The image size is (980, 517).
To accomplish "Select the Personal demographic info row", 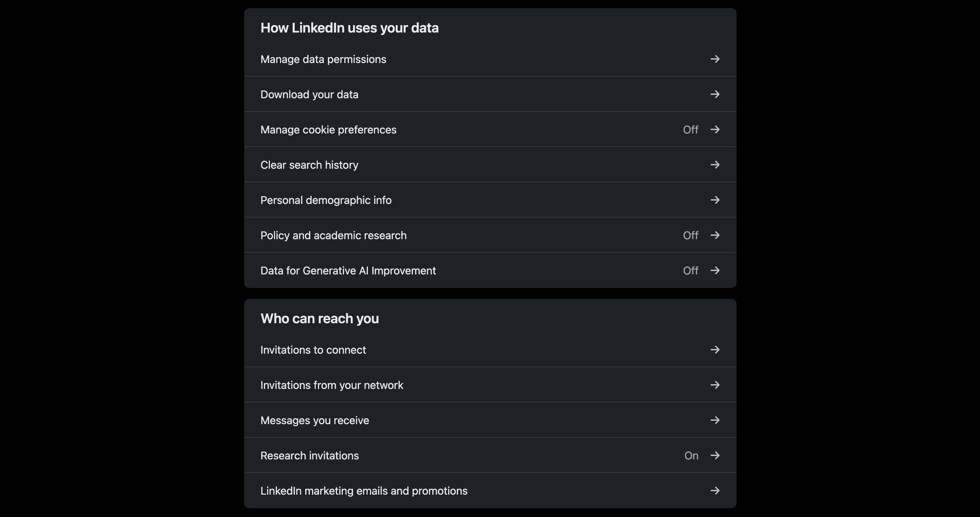I will 326,200.
